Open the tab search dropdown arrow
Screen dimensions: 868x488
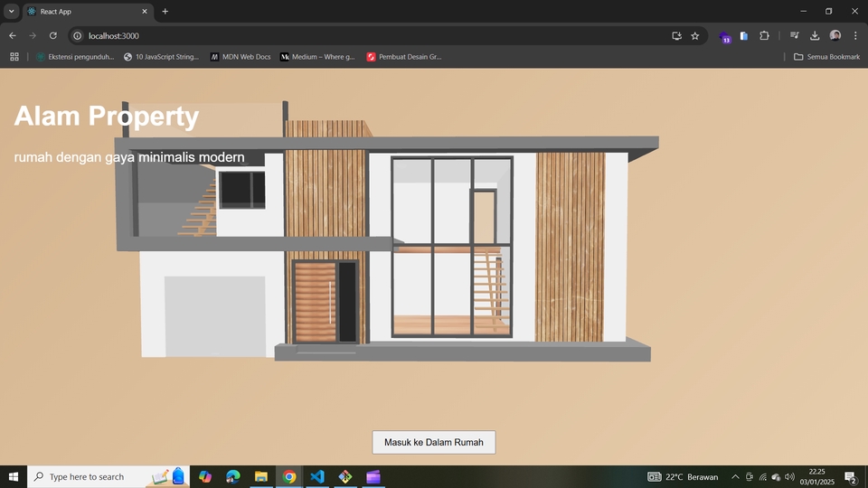(11, 11)
